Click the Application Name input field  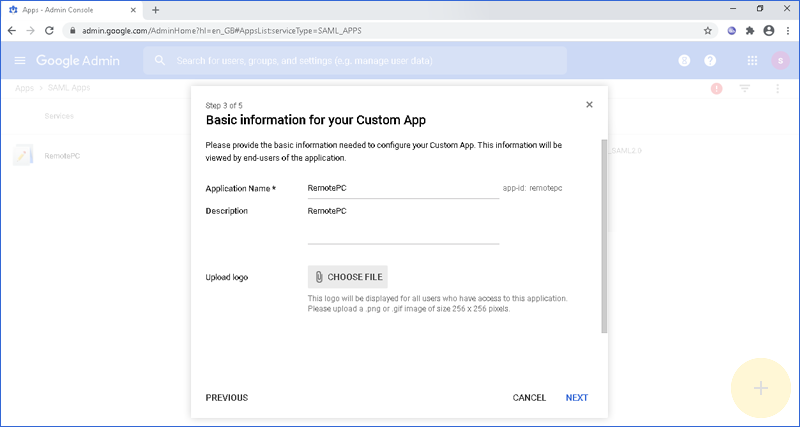click(x=403, y=188)
